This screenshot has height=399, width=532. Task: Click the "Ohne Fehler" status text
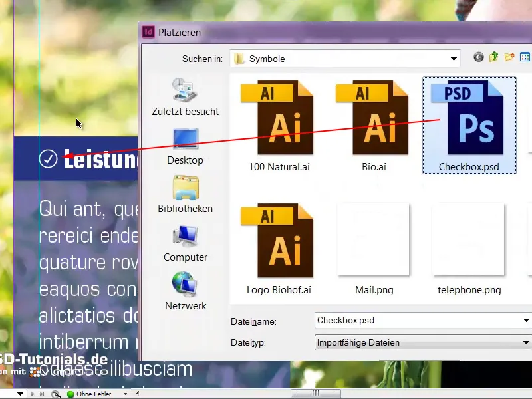(x=94, y=394)
